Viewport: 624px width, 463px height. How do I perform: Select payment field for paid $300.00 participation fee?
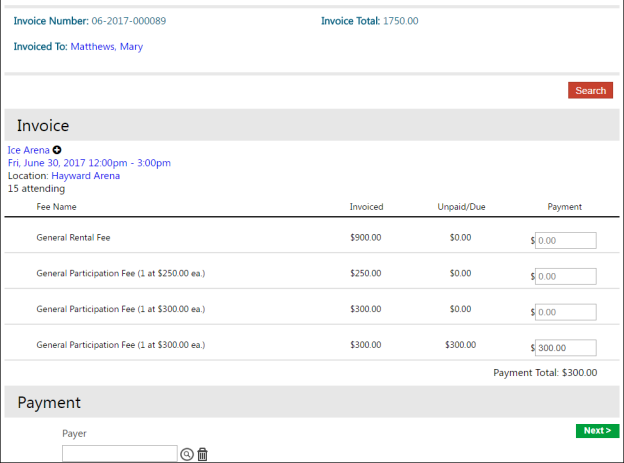point(565,312)
